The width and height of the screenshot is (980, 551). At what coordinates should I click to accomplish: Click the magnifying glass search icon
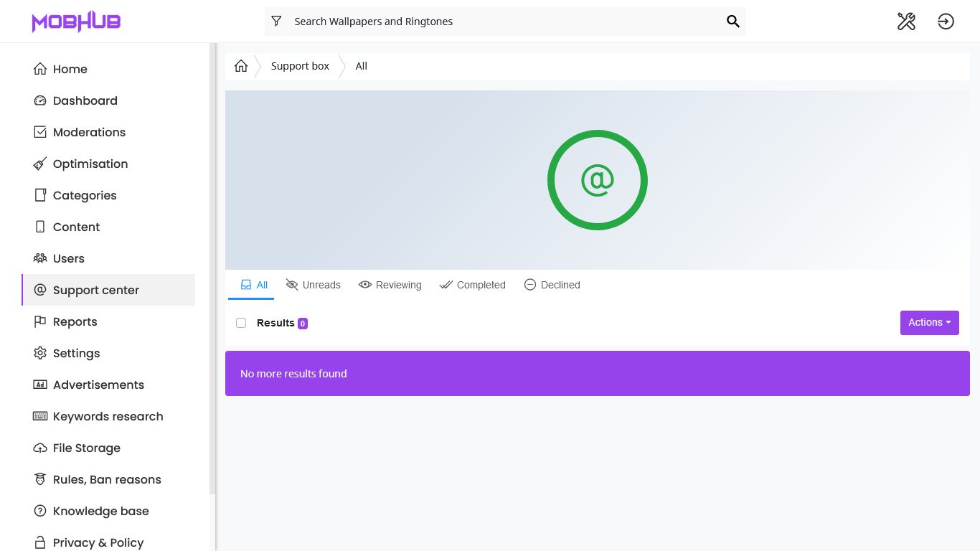pos(732,22)
